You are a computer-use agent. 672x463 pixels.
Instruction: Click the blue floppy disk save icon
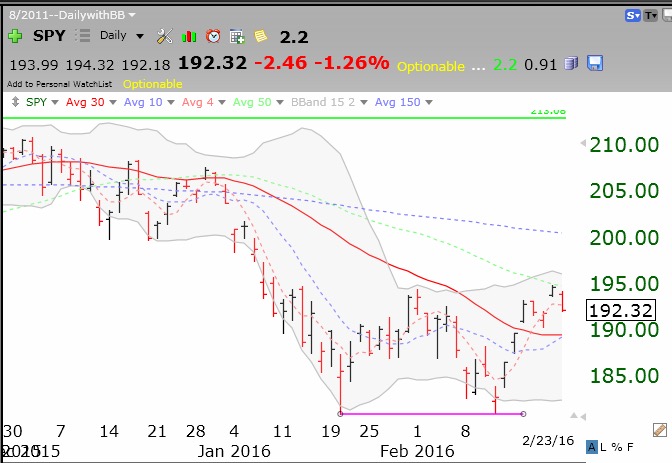point(595,63)
